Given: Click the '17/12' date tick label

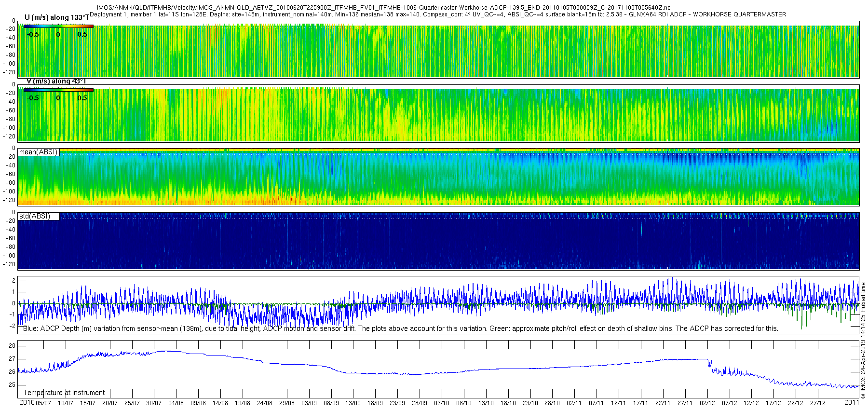Looking at the screenshot, I should (x=773, y=403).
